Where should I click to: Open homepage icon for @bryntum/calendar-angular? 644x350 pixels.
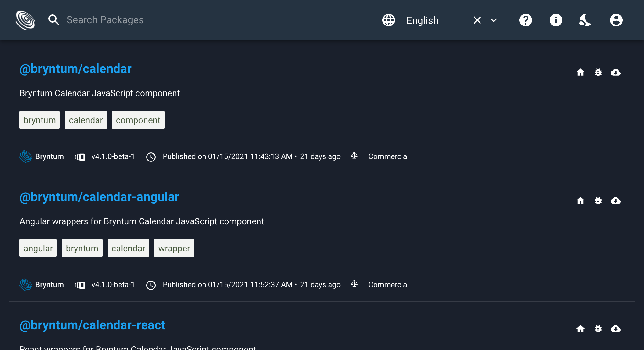[580, 201]
